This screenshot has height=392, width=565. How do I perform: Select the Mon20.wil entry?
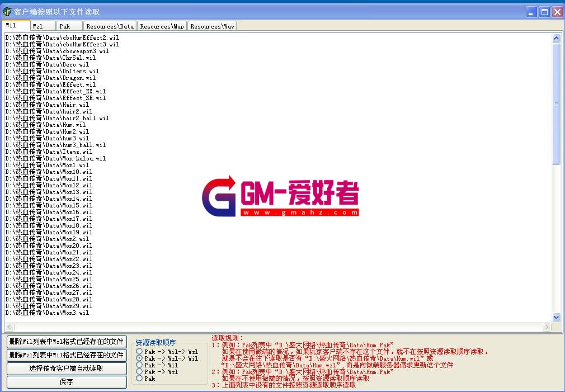point(49,246)
